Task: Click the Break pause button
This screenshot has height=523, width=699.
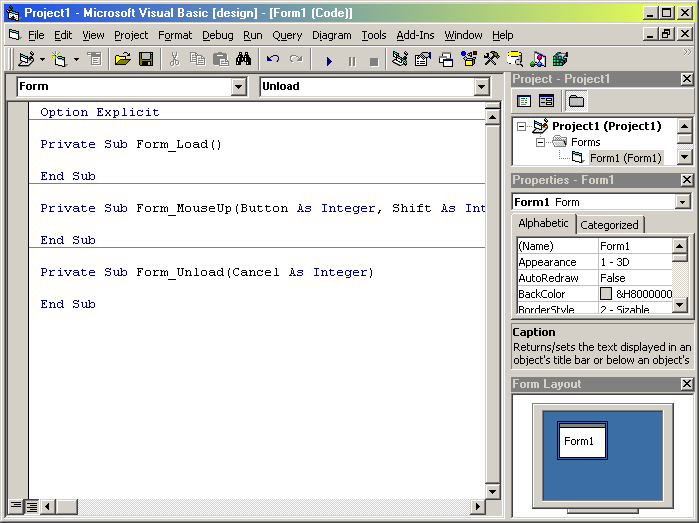Action: [x=352, y=61]
